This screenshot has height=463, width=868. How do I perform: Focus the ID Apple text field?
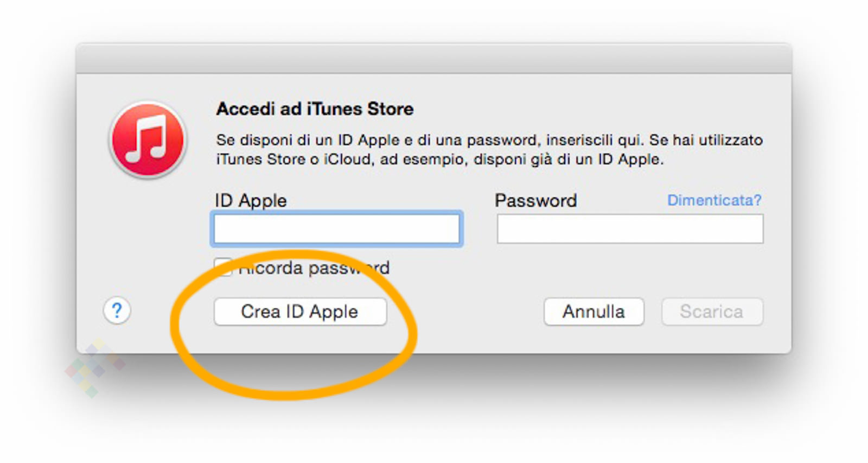pos(336,229)
